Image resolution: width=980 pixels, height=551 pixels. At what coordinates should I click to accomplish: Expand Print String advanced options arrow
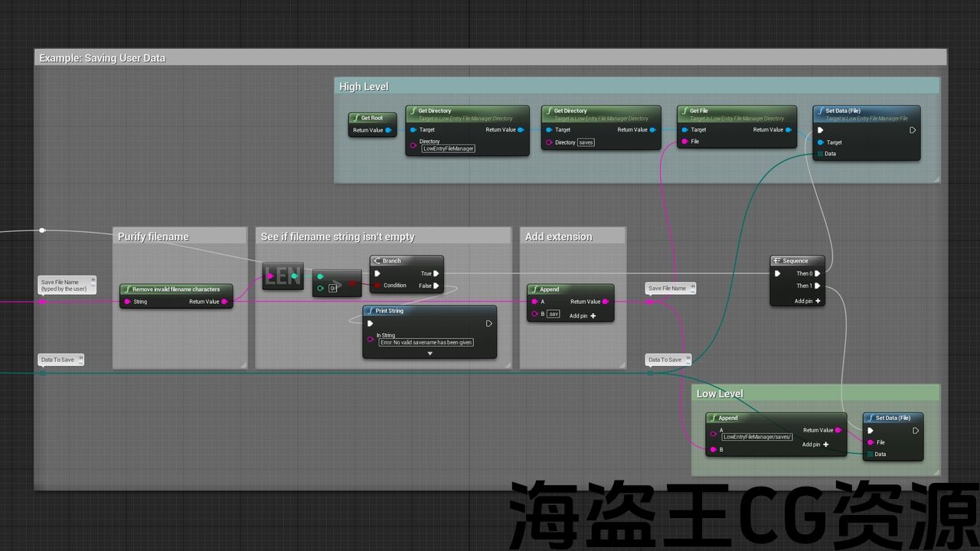430,354
